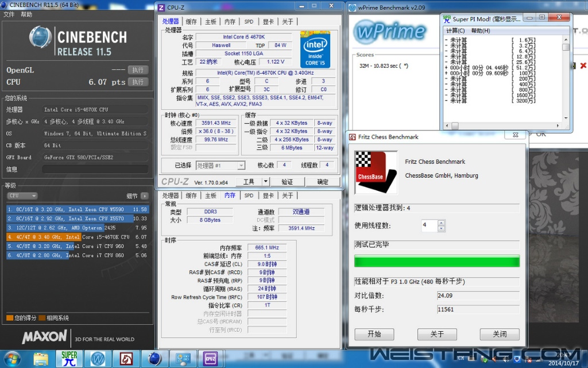This screenshot has height=368, width=588.
Task: Expand the 工具 dropdown arrow in CPU-Z
Action: [x=265, y=182]
